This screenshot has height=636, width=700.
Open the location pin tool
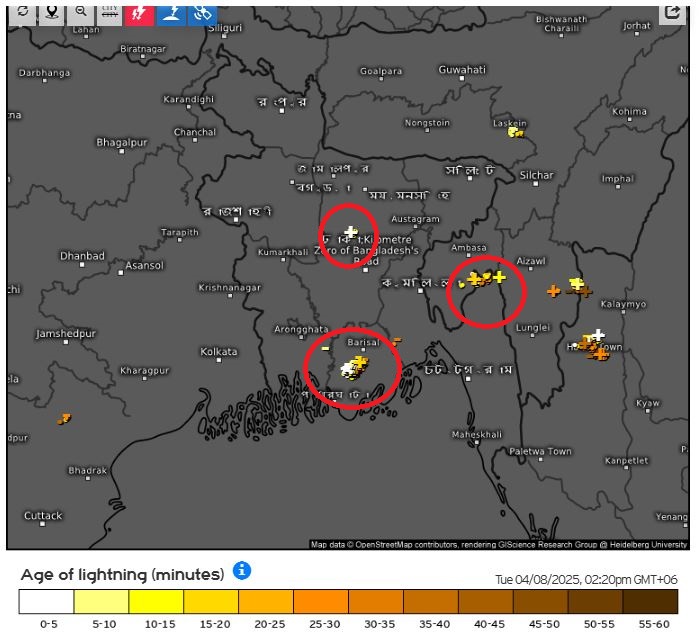[52, 13]
